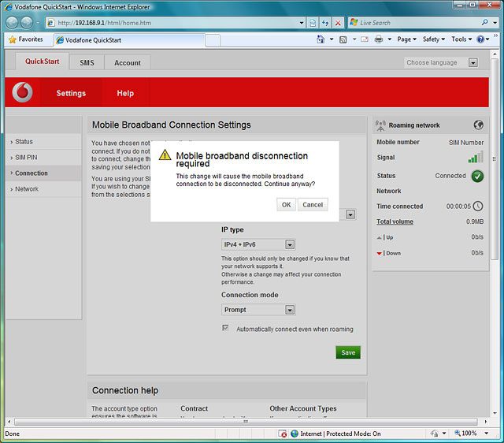Viewport: 504px width, 443px height.
Task: Click the browser Home icon
Action: 321,39
